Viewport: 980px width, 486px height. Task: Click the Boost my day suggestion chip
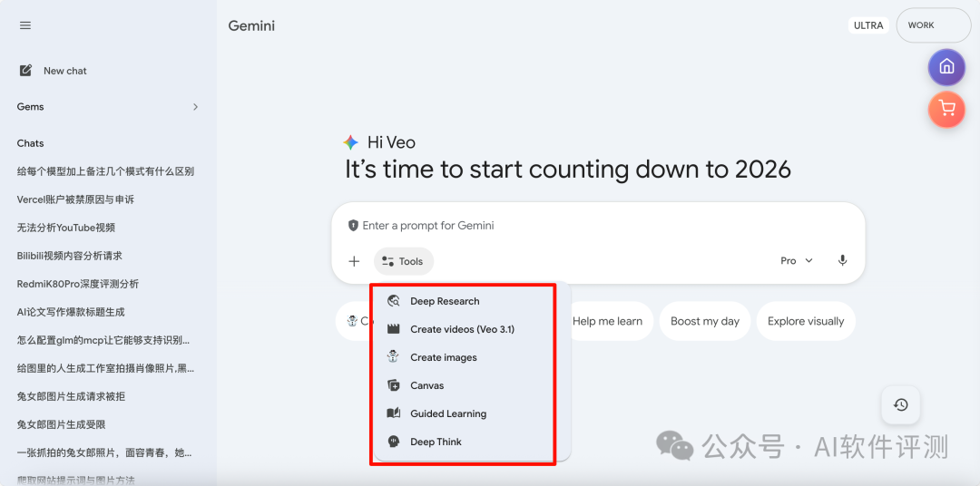704,321
